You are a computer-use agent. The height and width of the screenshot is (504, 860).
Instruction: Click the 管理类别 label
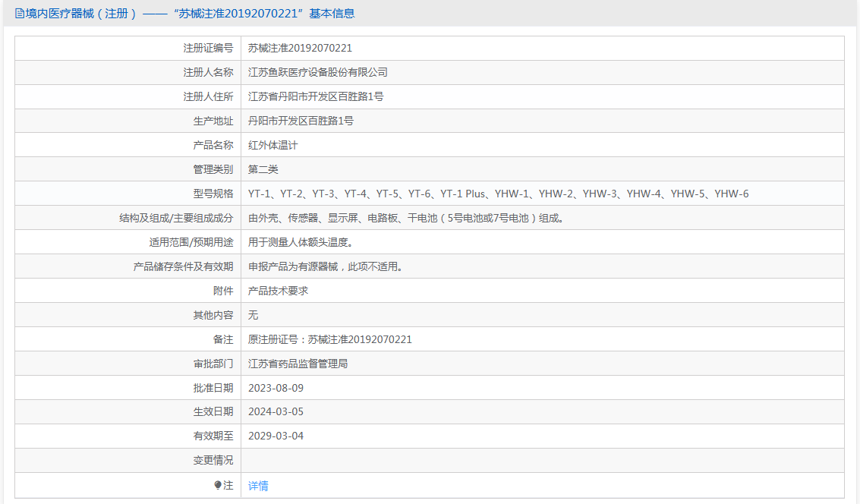(213, 169)
